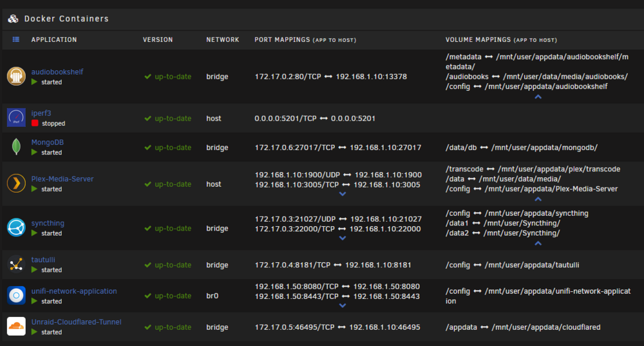
Task: Click the /data2 volume mapping for syncthing
Action: (503, 233)
